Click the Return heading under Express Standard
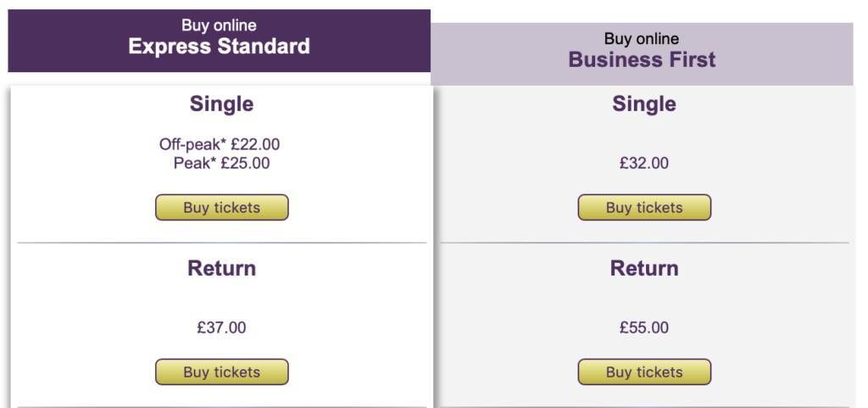 click(221, 269)
